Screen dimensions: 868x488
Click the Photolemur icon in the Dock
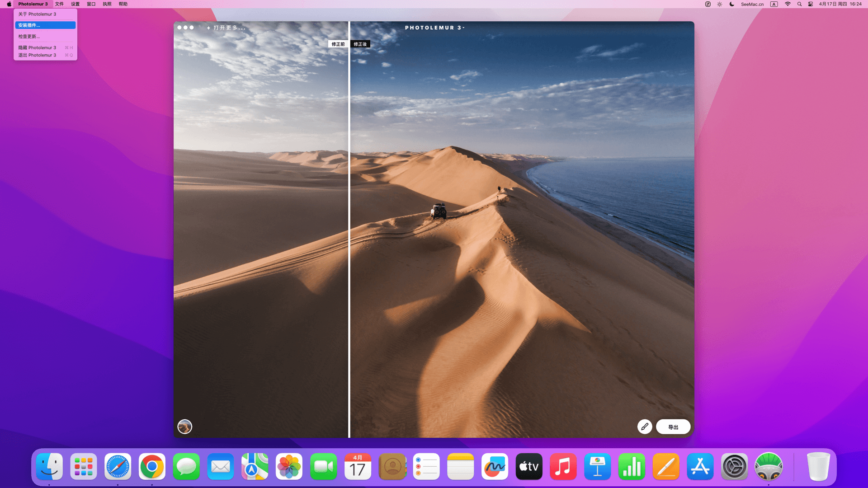coord(768,467)
